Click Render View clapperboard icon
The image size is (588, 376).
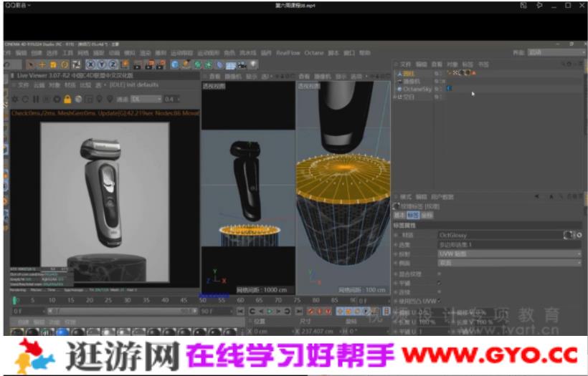point(138,64)
